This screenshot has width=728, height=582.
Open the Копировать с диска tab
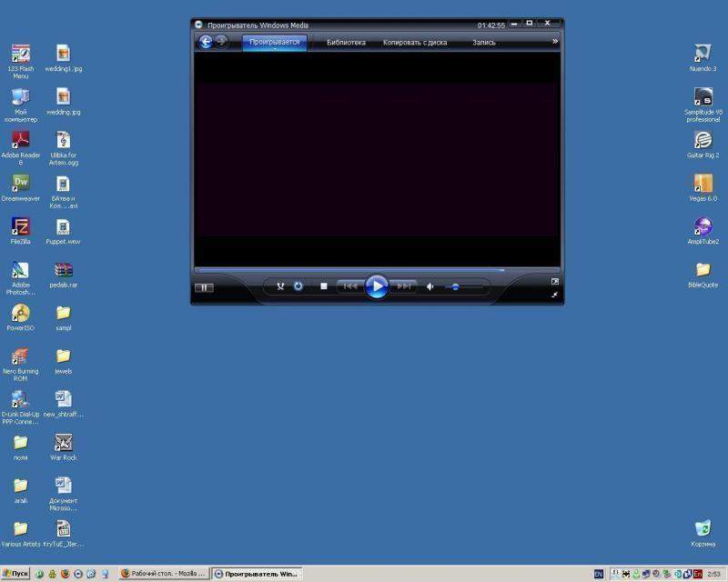(415, 42)
